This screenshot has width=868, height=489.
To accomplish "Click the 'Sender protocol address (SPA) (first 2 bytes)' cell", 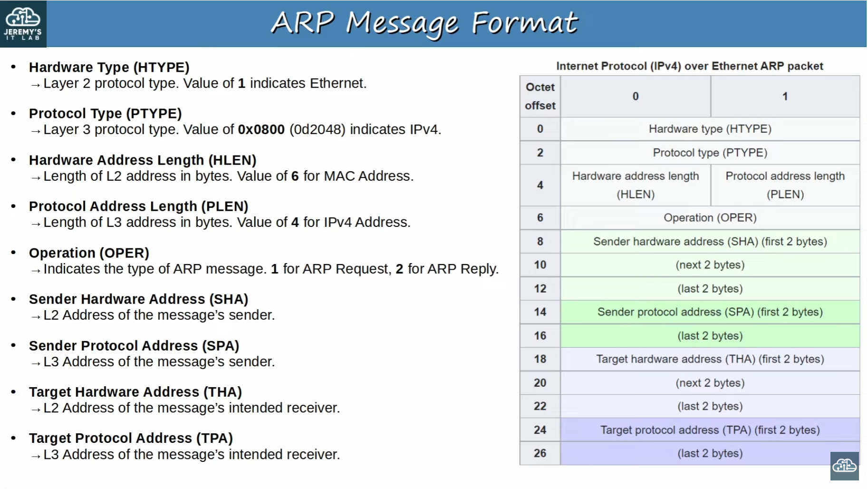I will [710, 312].
